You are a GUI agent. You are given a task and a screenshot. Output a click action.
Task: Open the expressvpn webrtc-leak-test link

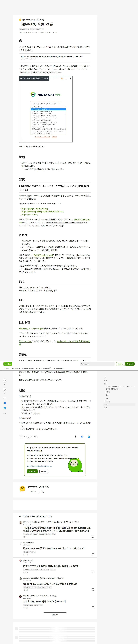(43, 211)
